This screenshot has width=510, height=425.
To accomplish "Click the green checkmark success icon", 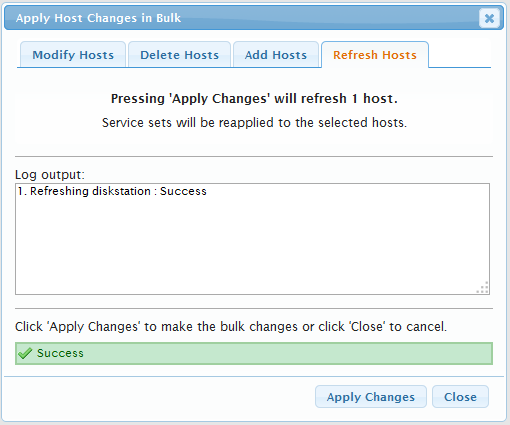I will (25, 353).
